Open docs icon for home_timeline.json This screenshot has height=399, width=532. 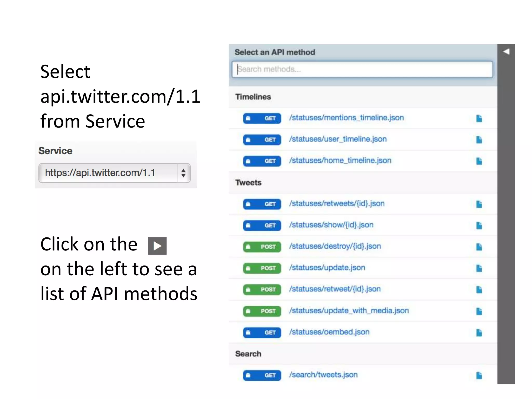pos(479,161)
